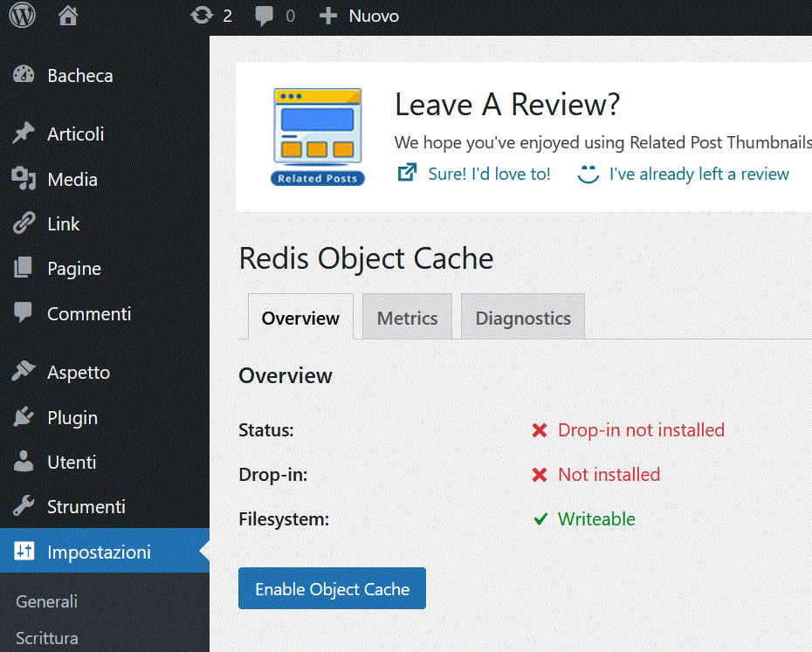Viewport: 812px width, 652px height.
Task: Open the Scrittura settings submenu
Action: 47,638
